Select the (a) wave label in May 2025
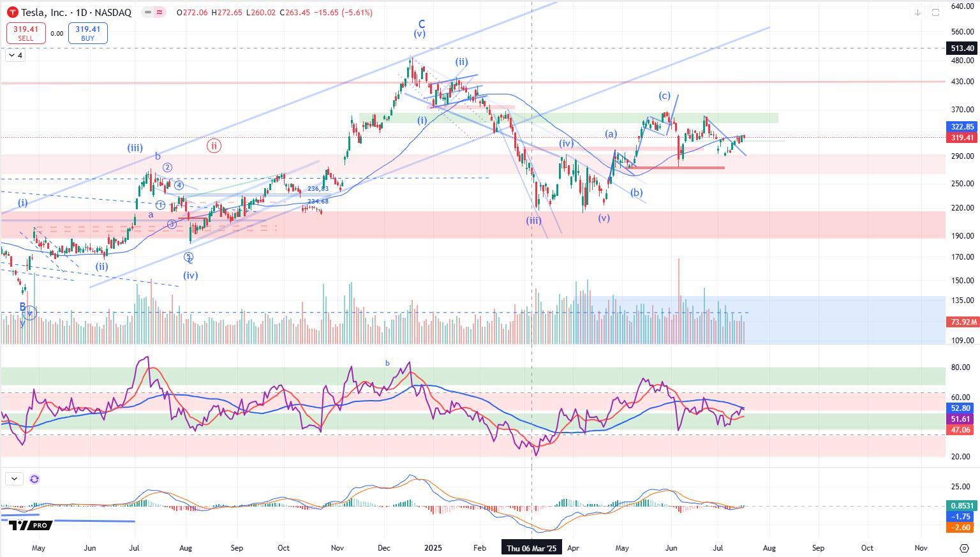The width and height of the screenshot is (980, 557). (x=611, y=134)
